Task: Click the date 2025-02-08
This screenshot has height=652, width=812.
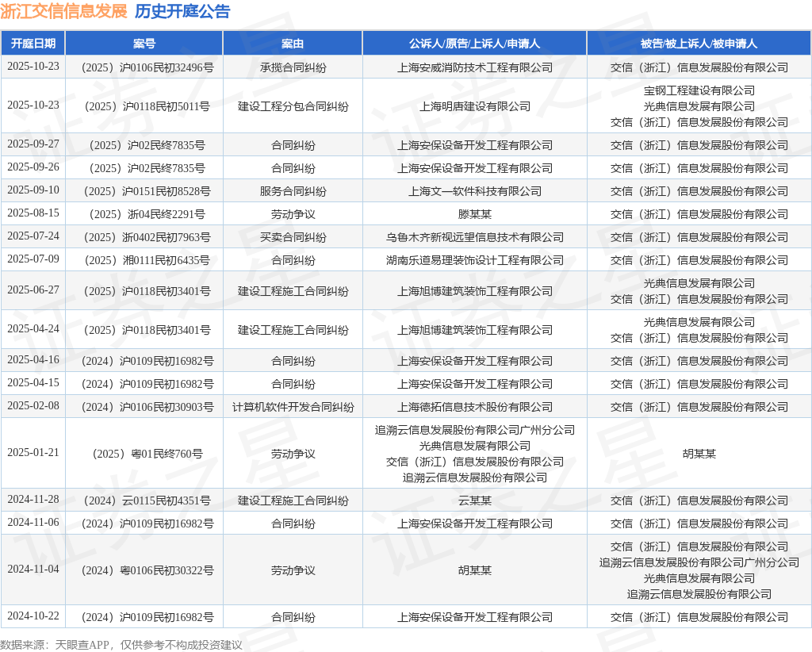Action: click(x=33, y=406)
